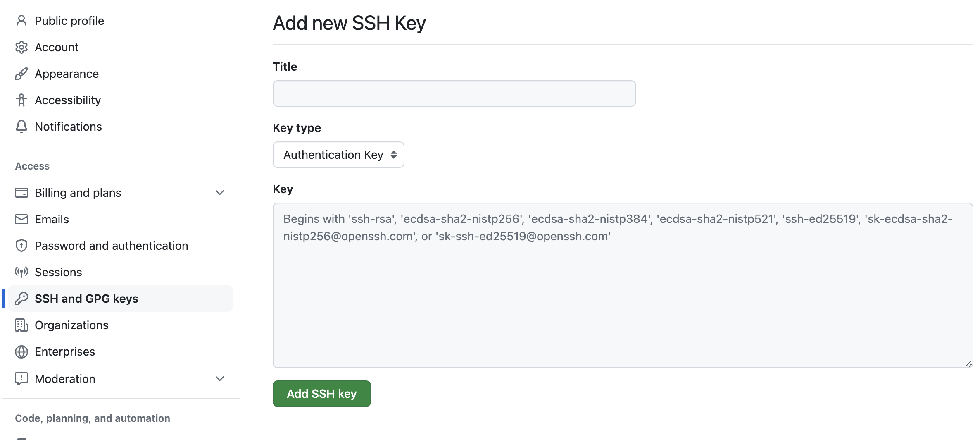Click inside the Key text area
Image resolution: width=980 pixels, height=440 pixels.
pyautogui.click(x=623, y=285)
